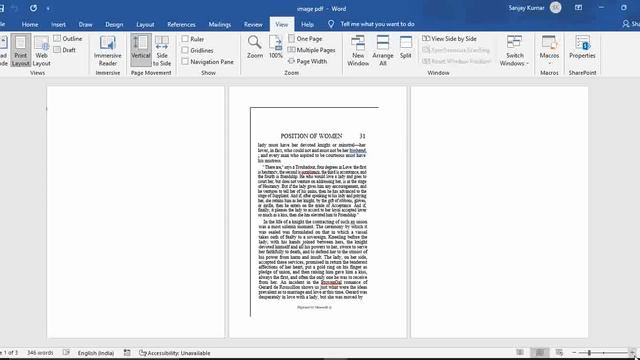Image resolution: width=640 pixels, height=360 pixels.
Task: Click the POSITION OF WOMEN heading
Action: tap(311, 136)
